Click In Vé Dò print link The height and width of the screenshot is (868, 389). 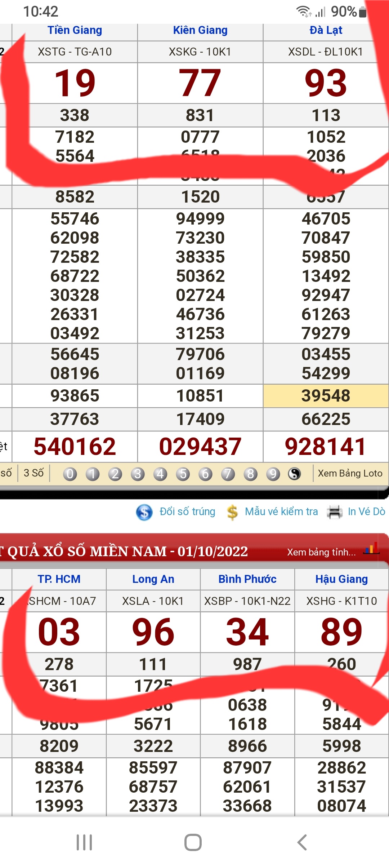(x=366, y=511)
